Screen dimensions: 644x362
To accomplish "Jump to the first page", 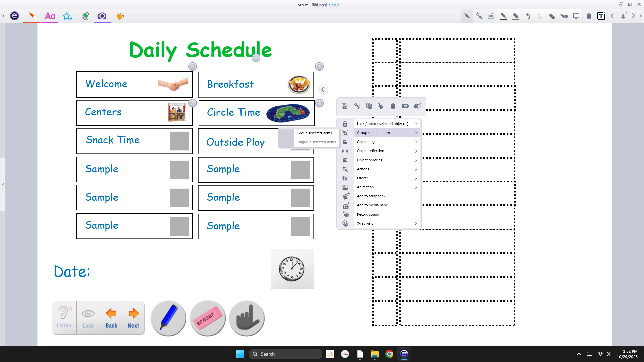I will point(3,16).
